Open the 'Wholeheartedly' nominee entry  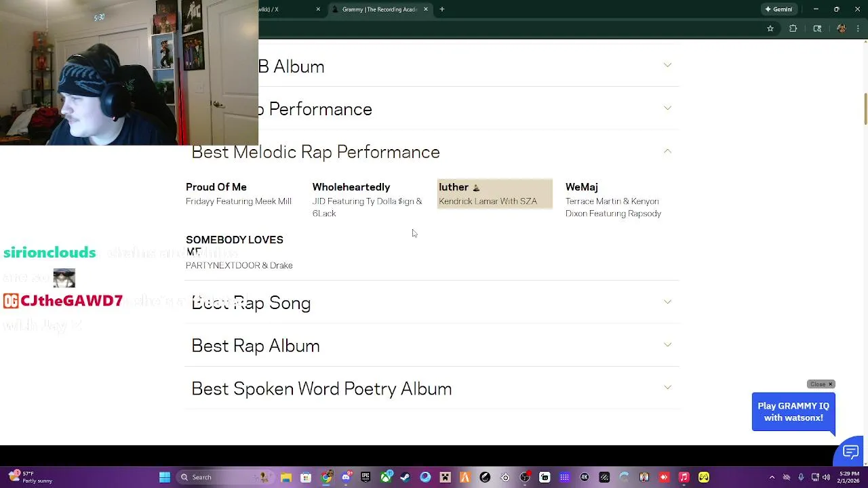[x=367, y=200]
